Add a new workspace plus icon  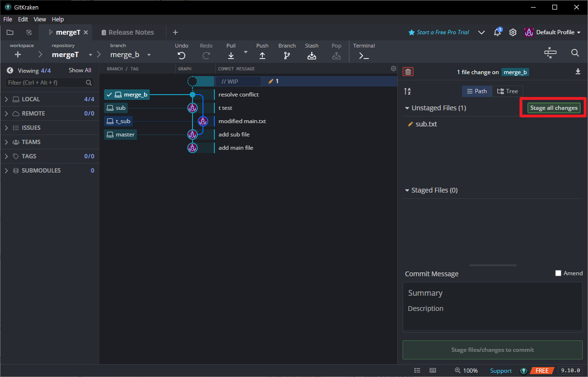[18, 55]
